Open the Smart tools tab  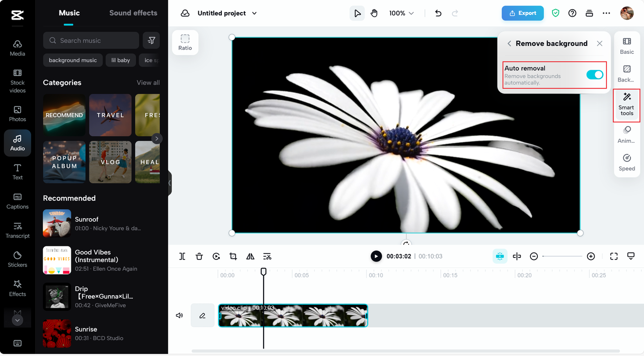coord(627,105)
